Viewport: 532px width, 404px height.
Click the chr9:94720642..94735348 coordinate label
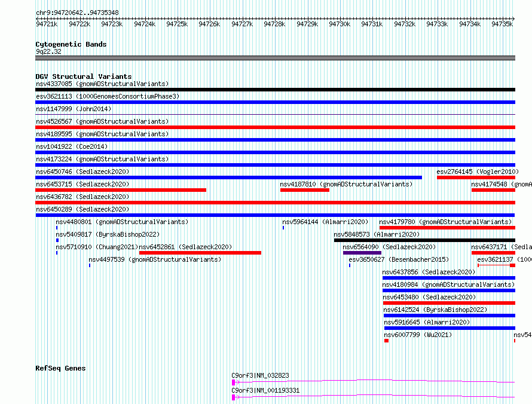coord(77,13)
